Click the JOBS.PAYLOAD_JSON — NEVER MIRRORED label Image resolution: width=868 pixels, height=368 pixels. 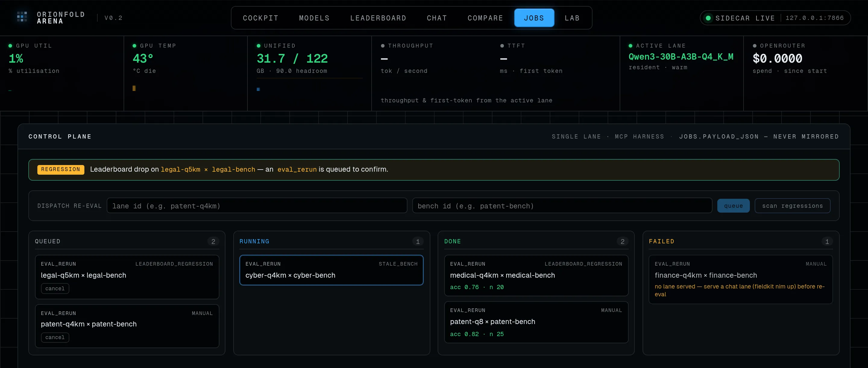(x=759, y=136)
